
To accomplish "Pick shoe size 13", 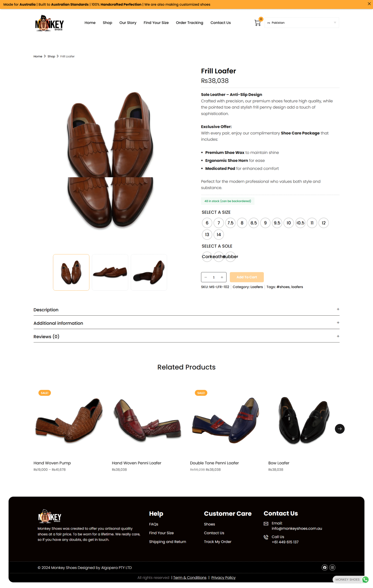I will point(207,235).
